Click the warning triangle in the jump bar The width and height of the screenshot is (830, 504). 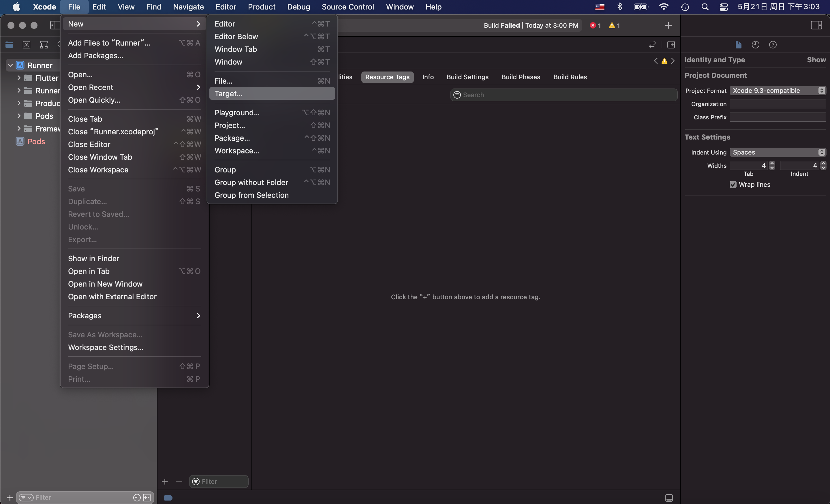click(x=664, y=61)
